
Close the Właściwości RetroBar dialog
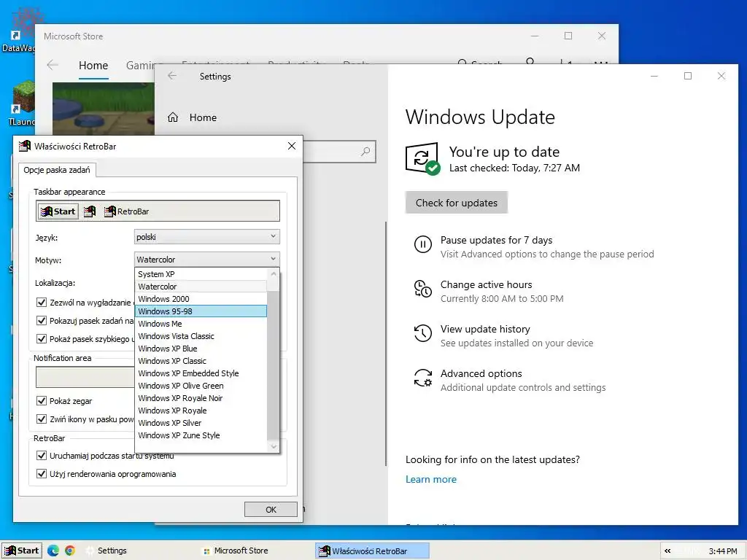click(292, 146)
